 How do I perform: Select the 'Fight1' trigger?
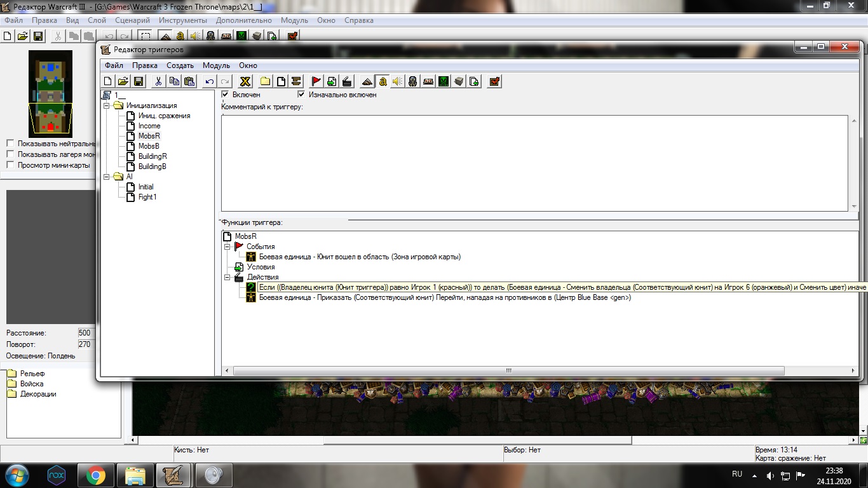[x=147, y=197]
